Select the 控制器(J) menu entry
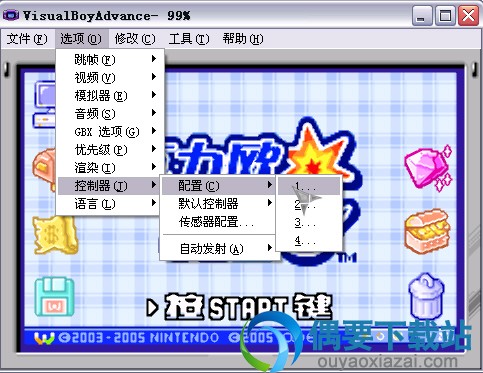Screen dimensions: 483x373 [x=109, y=186]
